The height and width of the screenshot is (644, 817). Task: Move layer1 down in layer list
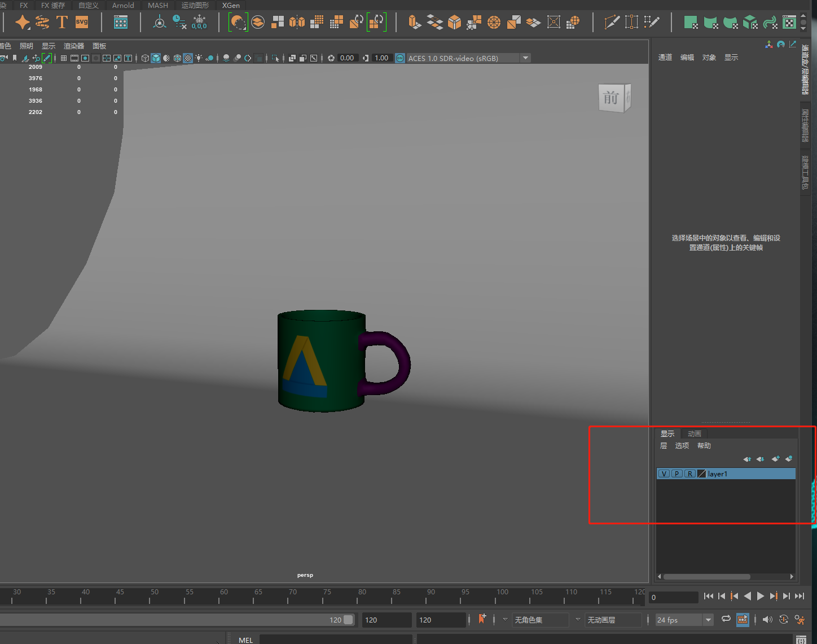tap(761, 459)
